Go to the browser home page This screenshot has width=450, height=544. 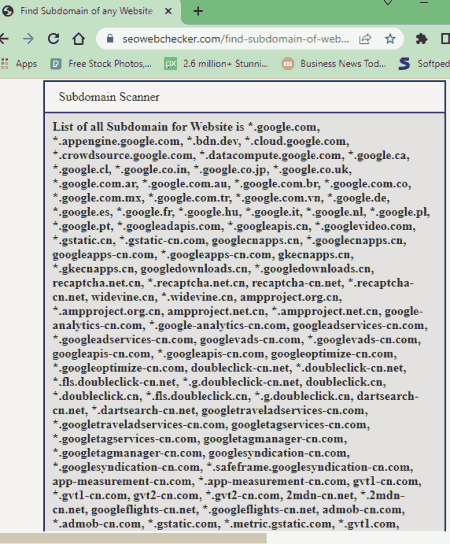coord(78,39)
